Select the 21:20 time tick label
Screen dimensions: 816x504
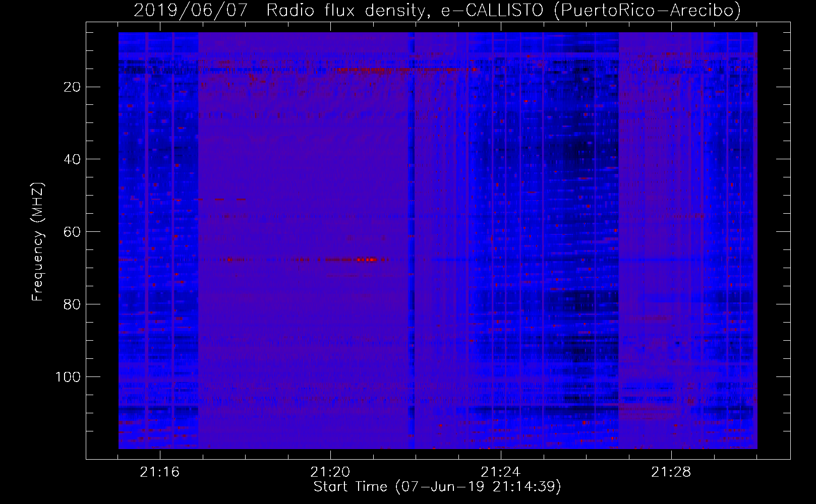coord(330,472)
